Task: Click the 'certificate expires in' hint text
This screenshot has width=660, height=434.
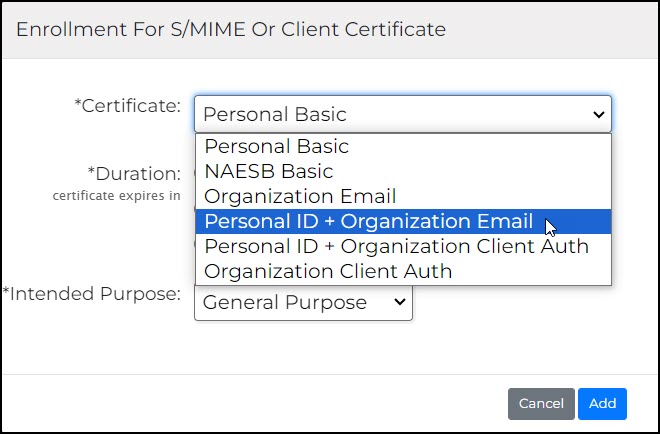Action: pyautogui.click(x=117, y=196)
